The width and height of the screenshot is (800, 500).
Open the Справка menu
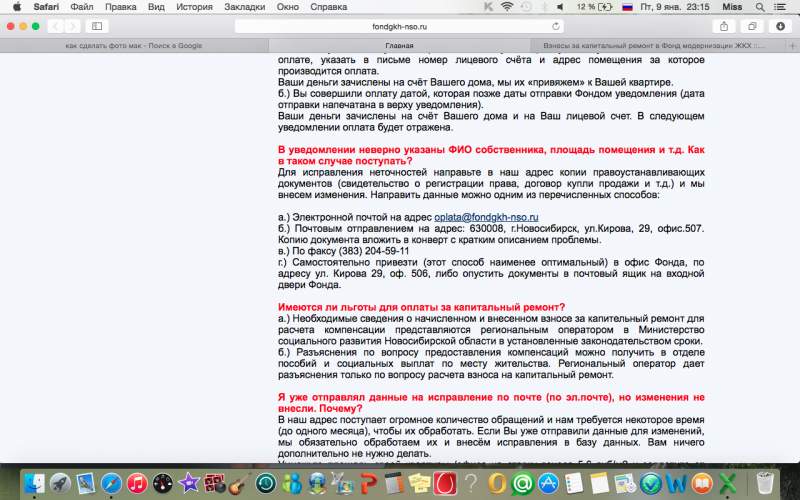pos(329,7)
